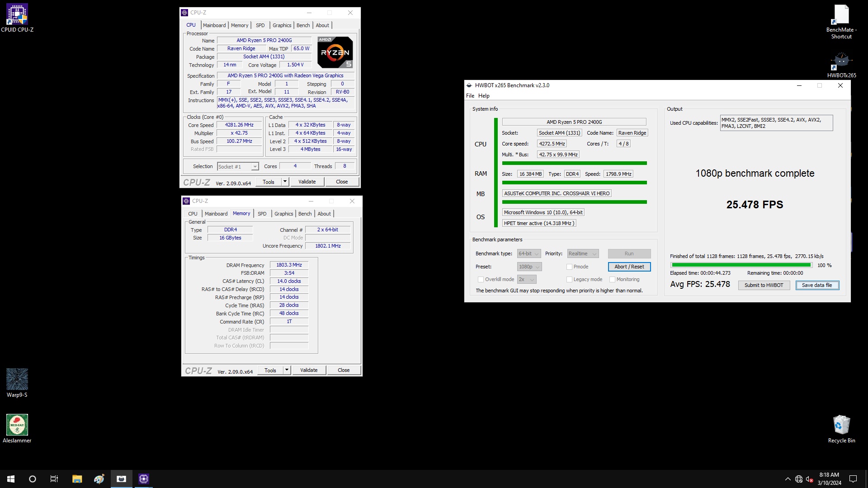Click Validate in top CPU-Z window
The image size is (868, 488).
point(307,182)
